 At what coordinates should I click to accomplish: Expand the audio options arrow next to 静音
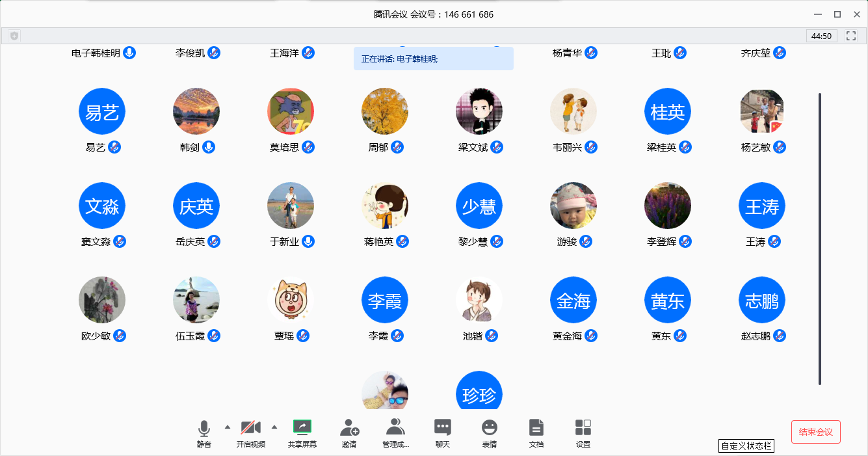pyautogui.click(x=227, y=427)
